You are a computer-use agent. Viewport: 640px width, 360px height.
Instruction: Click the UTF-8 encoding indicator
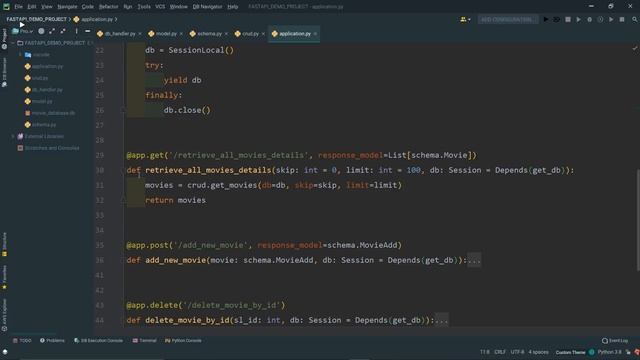click(517, 352)
